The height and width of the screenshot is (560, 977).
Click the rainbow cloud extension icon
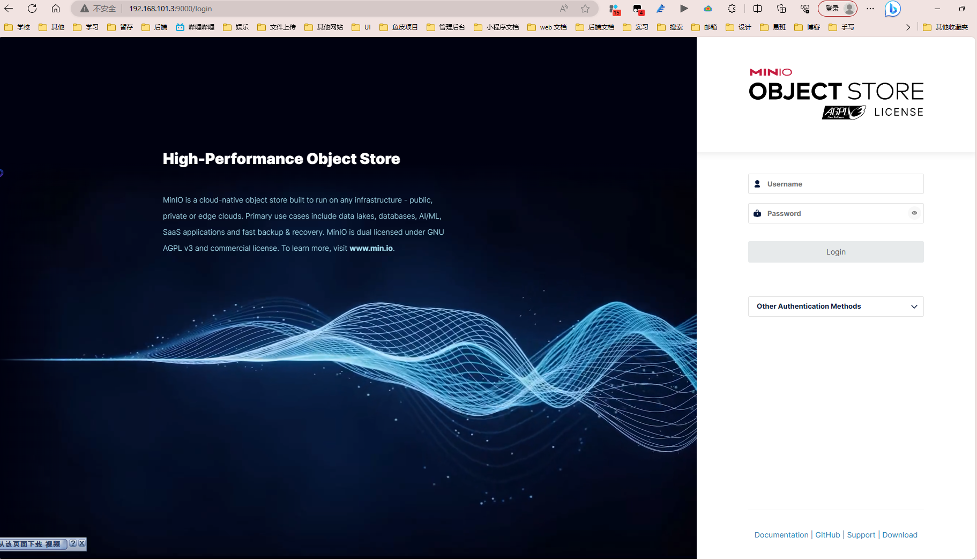708,9
